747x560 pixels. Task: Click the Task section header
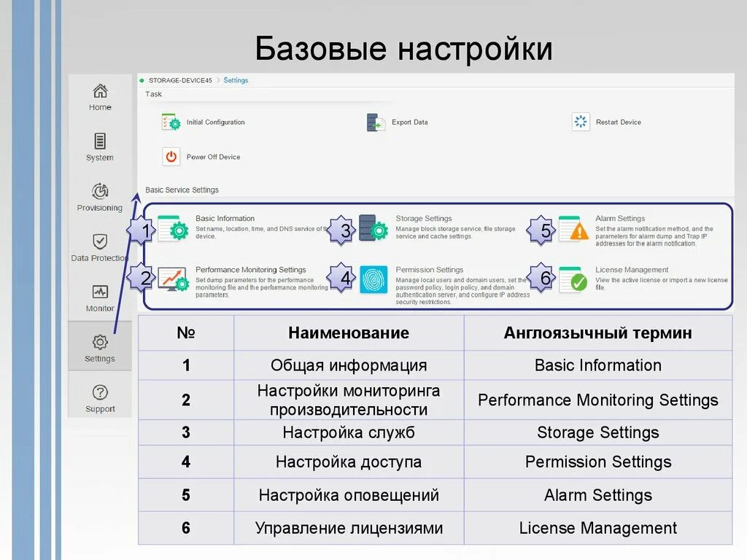pos(152,94)
